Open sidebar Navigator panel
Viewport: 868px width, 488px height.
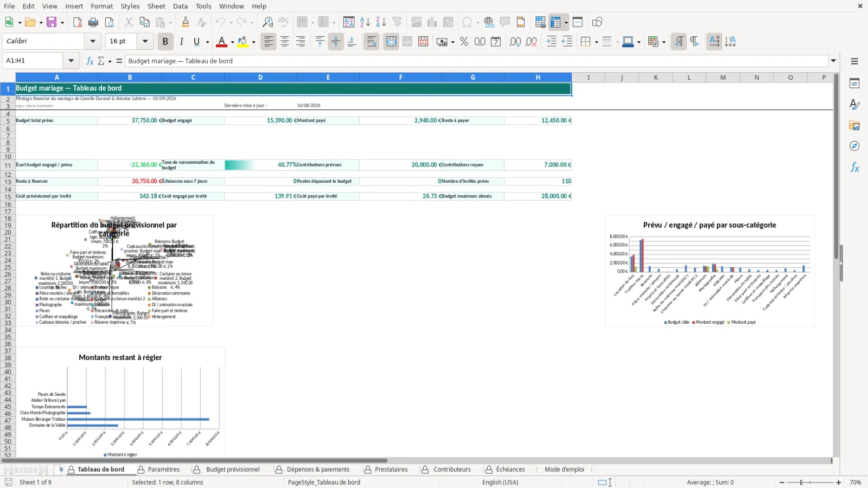854,146
